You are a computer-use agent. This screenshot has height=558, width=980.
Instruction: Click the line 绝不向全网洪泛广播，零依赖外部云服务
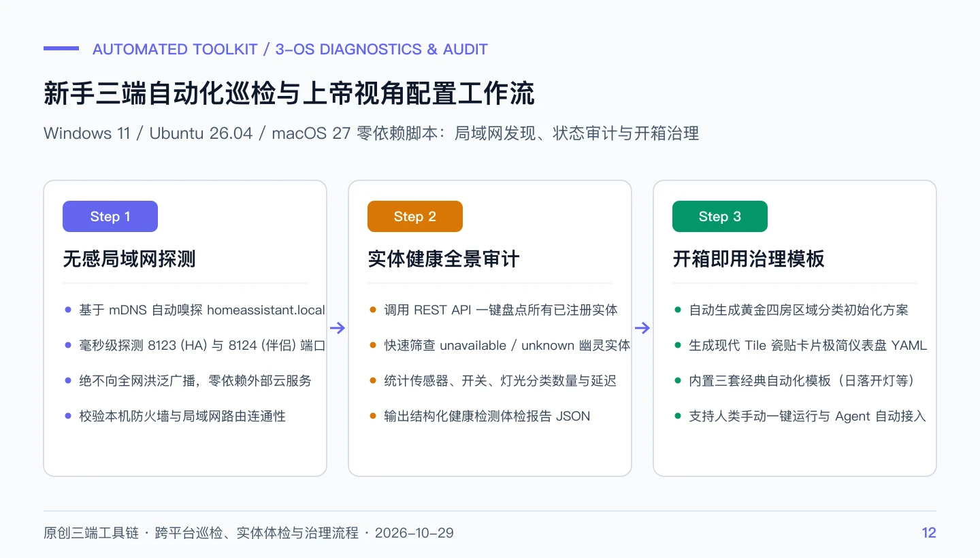click(195, 380)
